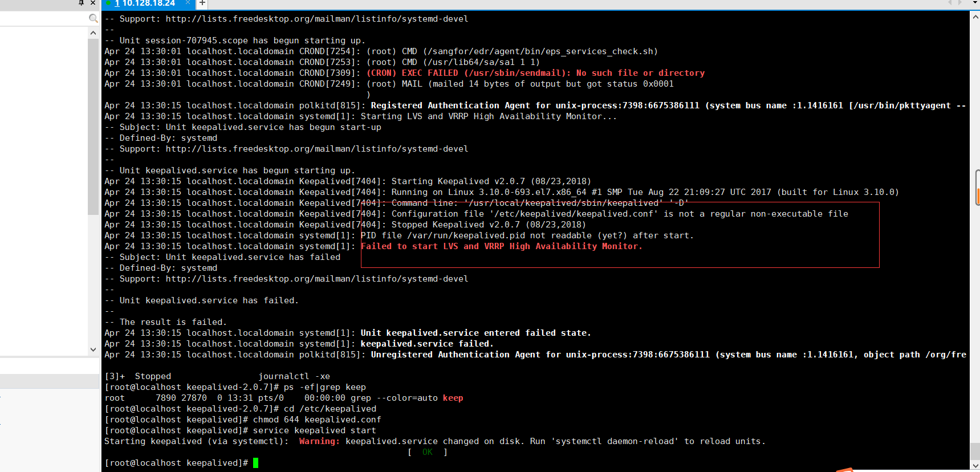Click the 'cd /etc/keepalived' command line

click(330, 409)
